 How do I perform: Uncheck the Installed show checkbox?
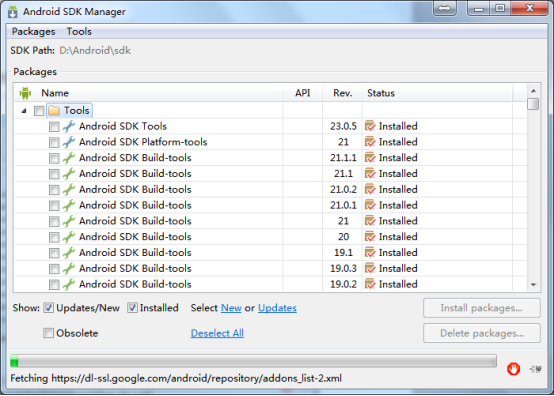[132, 308]
